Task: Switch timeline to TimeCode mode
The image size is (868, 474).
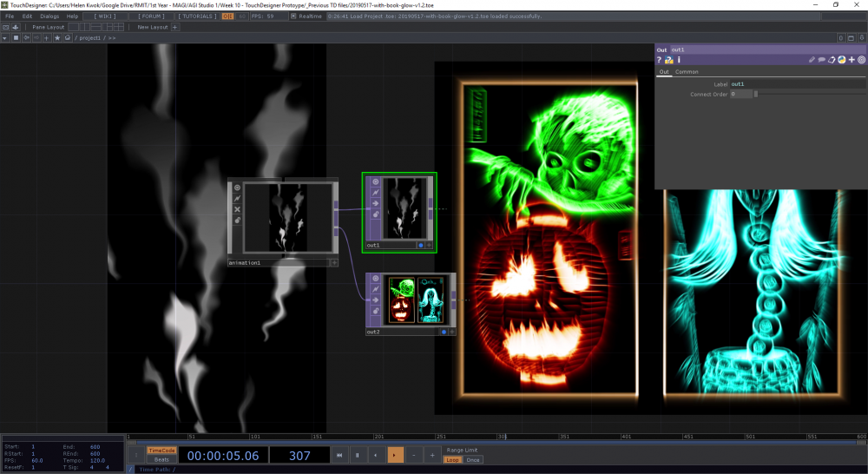Action: (x=161, y=451)
